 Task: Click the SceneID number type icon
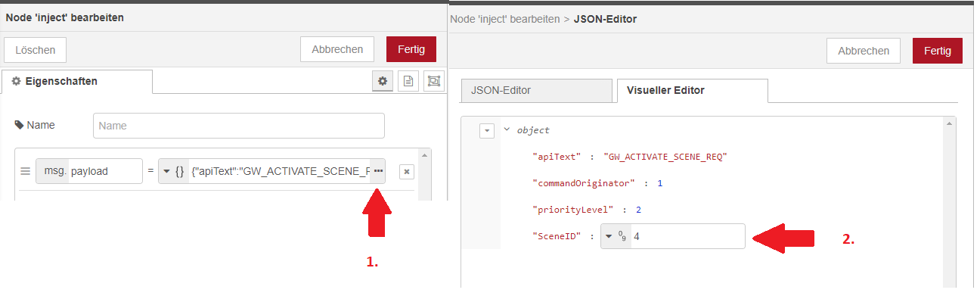(x=623, y=235)
